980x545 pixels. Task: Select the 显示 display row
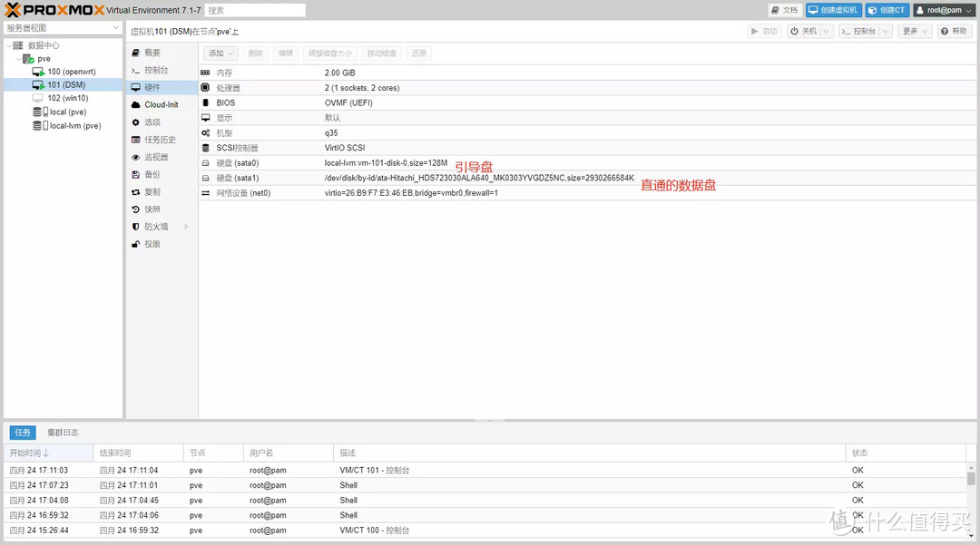click(x=587, y=118)
